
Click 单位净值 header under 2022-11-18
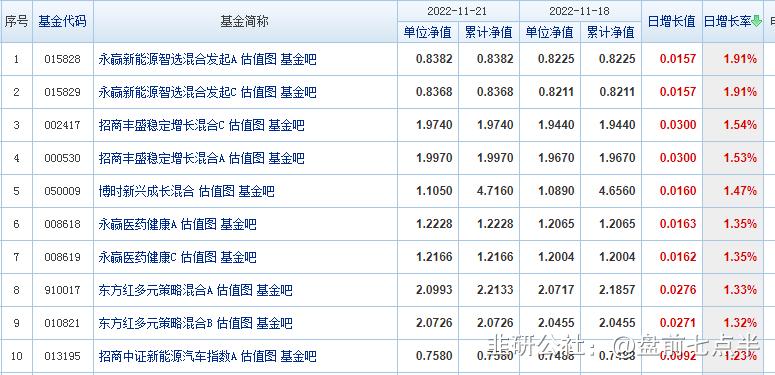coord(550,33)
